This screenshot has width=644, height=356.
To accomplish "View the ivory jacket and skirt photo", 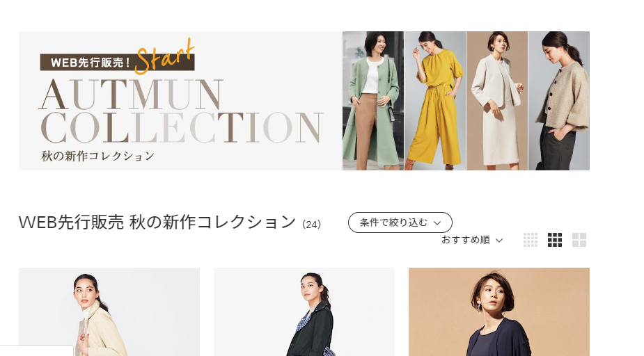I will (497, 101).
